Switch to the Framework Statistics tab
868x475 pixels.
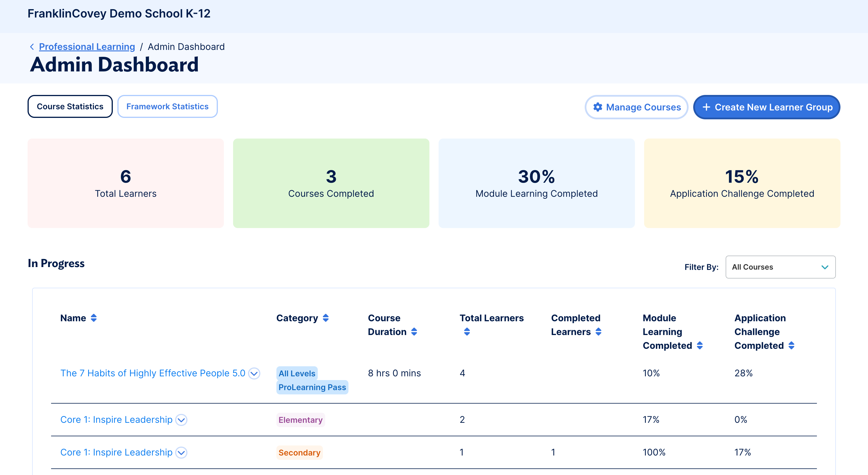[x=167, y=106]
